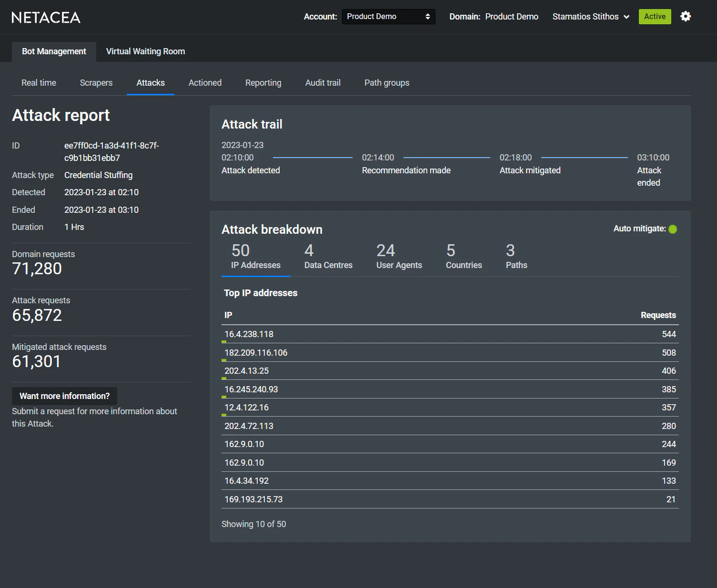
Task: Select the Data Centres breakdown tab
Action: coord(328,256)
